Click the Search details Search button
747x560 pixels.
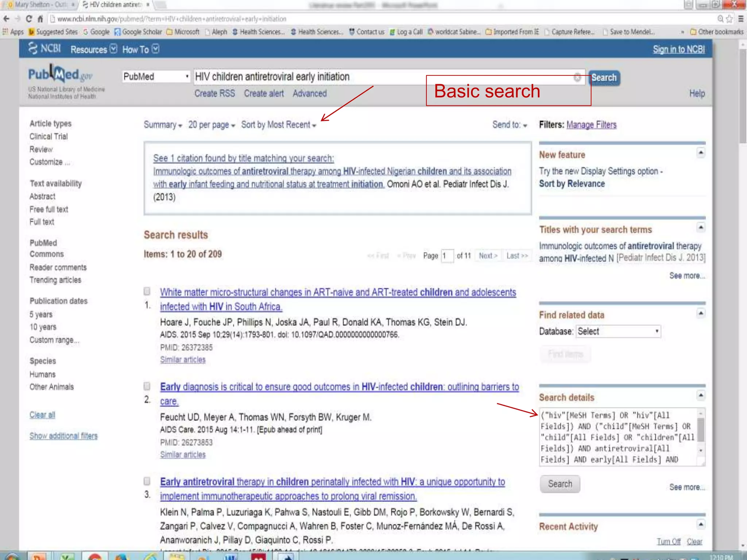click(560, 484)
